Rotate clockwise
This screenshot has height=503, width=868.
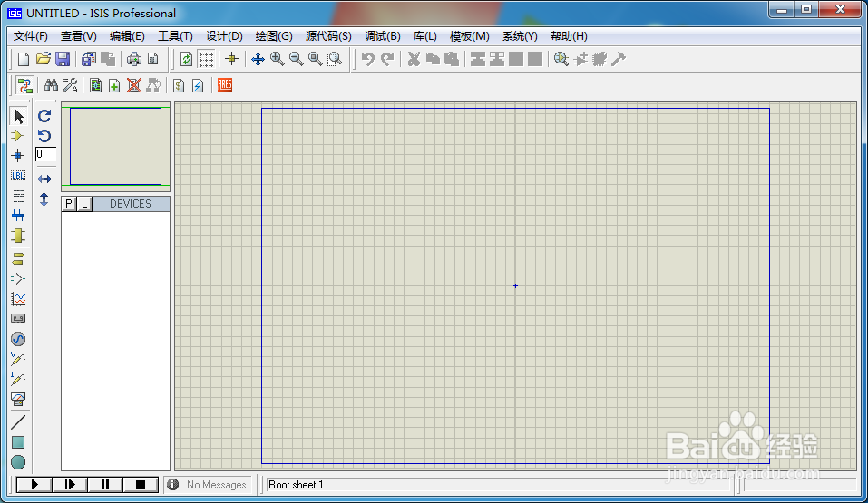pyautogui.click(x=44, y=116)
